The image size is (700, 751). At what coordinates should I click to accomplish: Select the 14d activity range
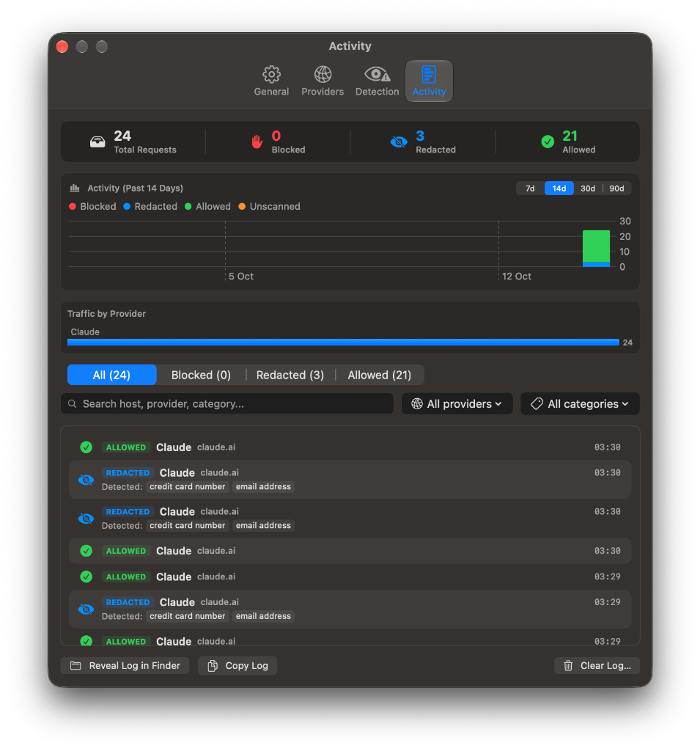tap(559, 188)
